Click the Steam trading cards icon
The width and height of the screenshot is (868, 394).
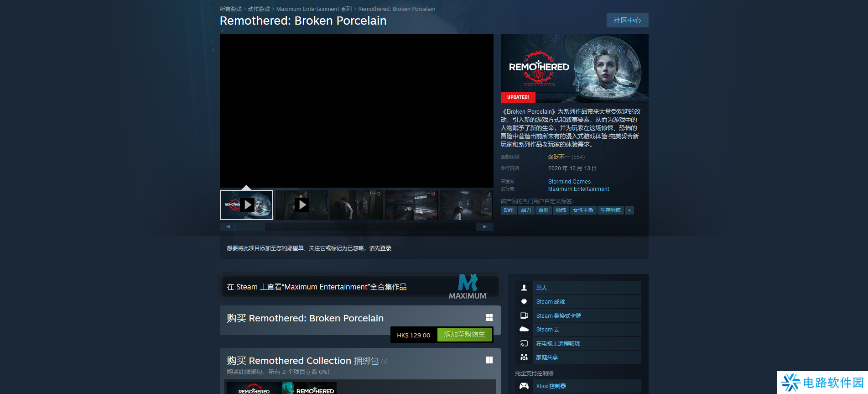tap(524, 315)
